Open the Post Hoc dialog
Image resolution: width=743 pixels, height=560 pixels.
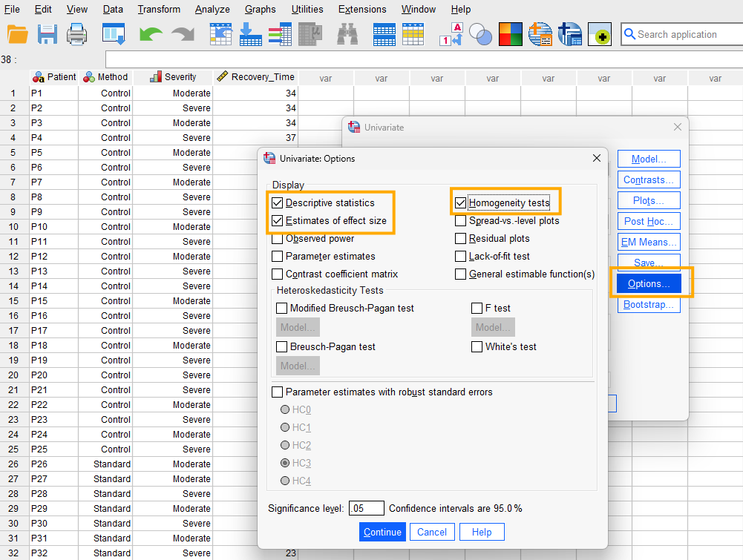pos(648,221)
